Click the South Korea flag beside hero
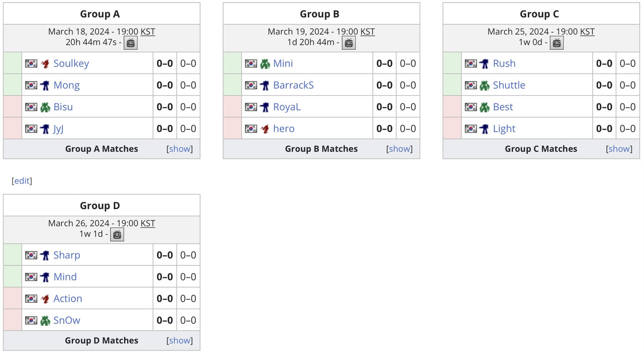 tap(251, 129)
